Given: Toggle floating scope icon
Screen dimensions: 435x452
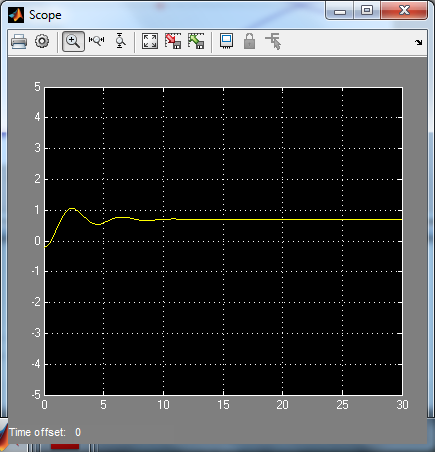Looking at the screenshot, I should [226, 41].
